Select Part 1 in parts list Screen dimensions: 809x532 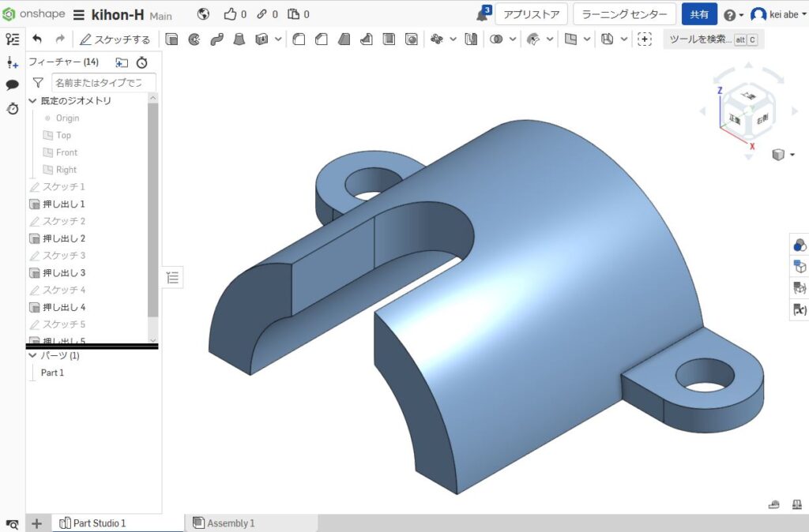click(x=52, y=373)
